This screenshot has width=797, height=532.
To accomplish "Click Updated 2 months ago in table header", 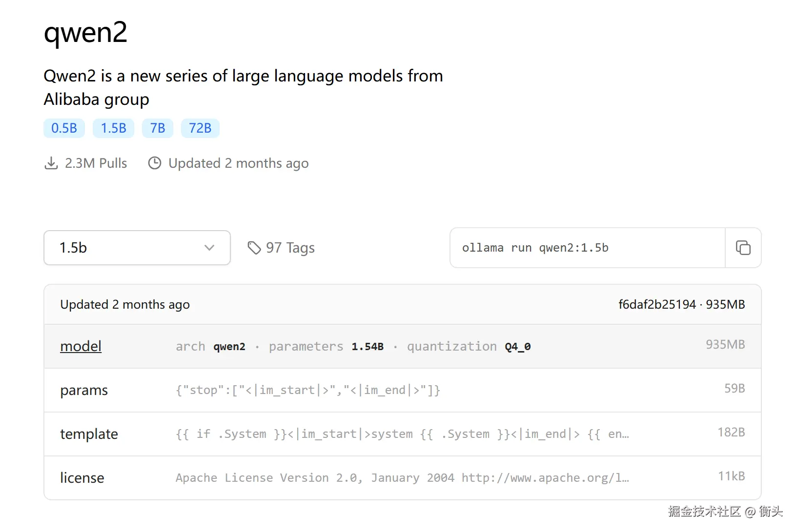I will 125,304.
